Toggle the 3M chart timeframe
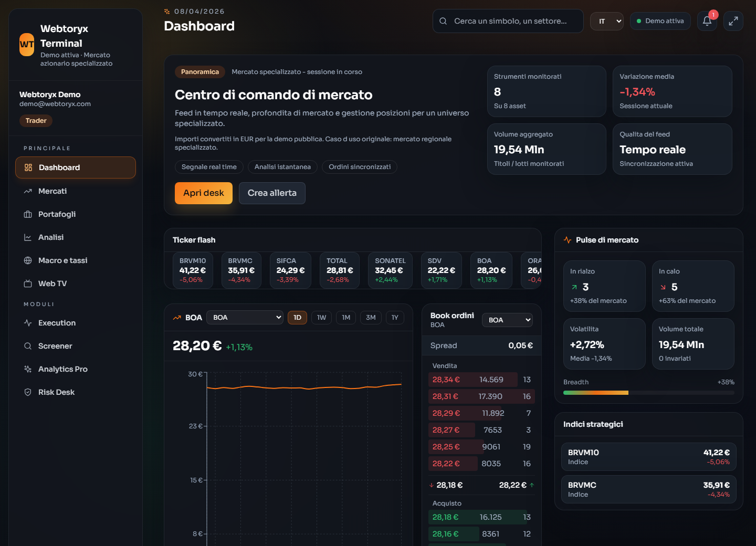 [x=371, y=318]
